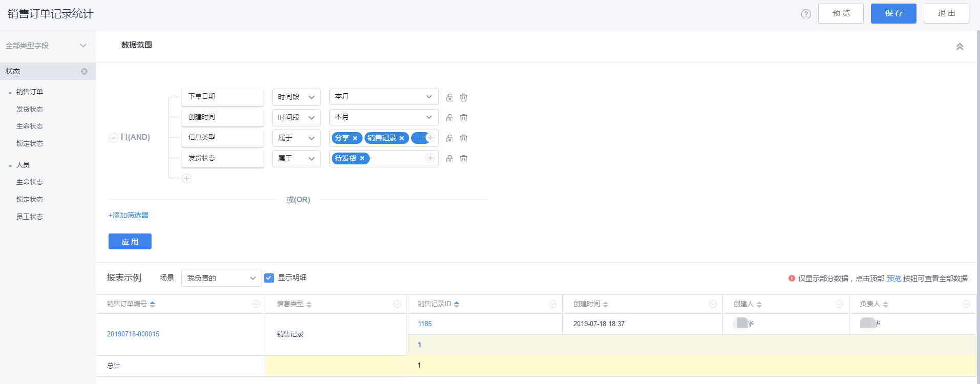Delete the 创建时间 filter row
Screen dimensions: 980x384
coord(463,118)
